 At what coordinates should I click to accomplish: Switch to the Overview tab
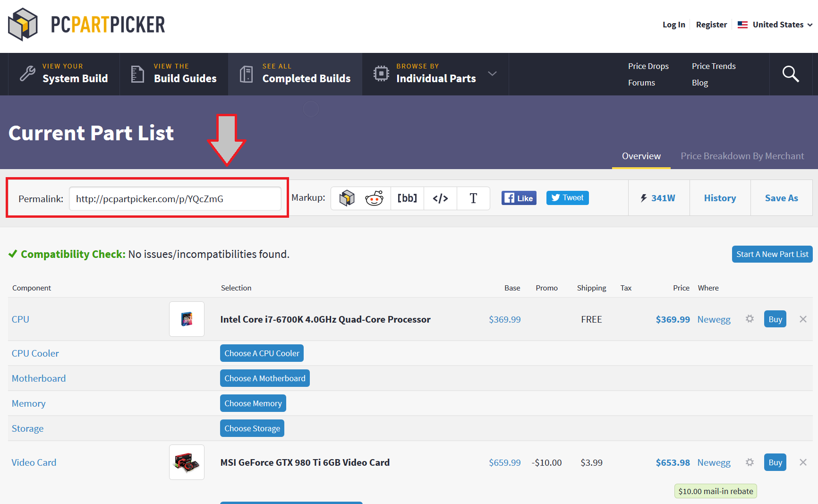641,156
